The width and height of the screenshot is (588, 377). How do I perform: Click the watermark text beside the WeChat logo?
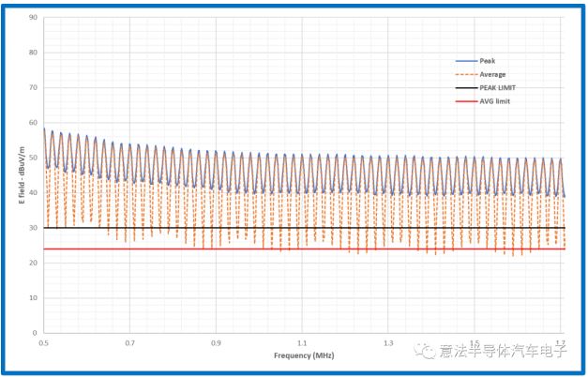pyautogui.click(x=504, y=353)
